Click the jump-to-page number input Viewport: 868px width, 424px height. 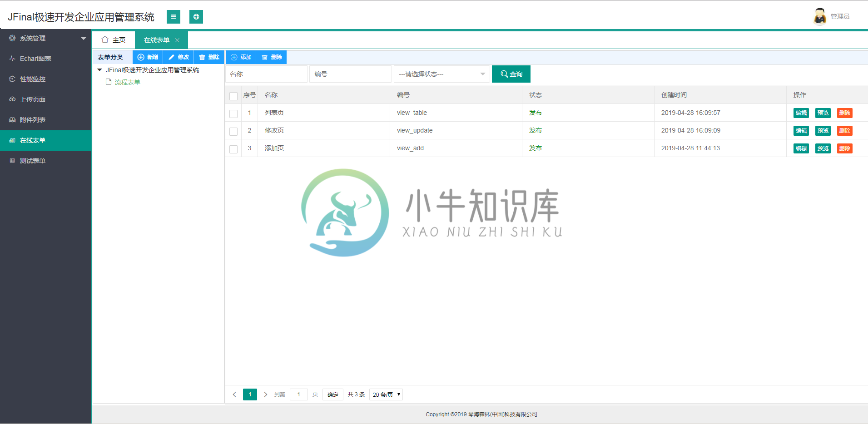coord(299,394)
